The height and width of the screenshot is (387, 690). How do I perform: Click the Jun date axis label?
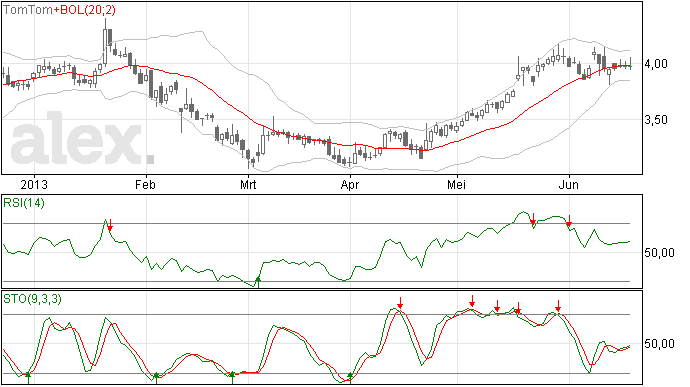(569, 184)
